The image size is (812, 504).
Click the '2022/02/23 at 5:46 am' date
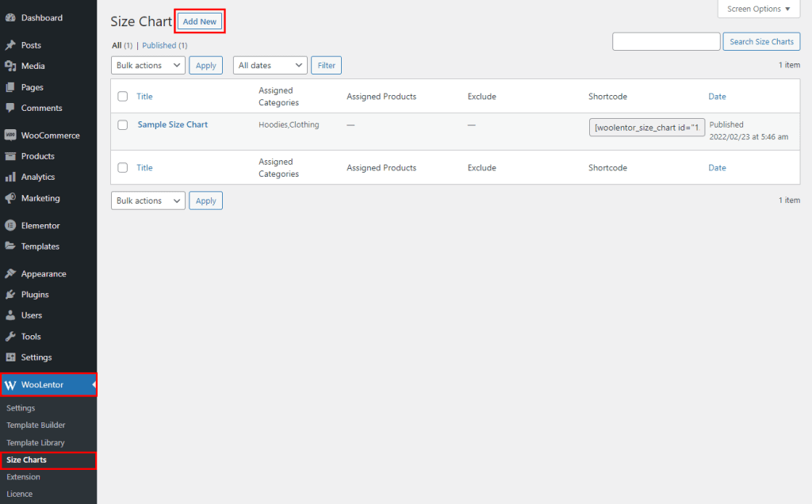pyautogui.click(x=749, y=136)
